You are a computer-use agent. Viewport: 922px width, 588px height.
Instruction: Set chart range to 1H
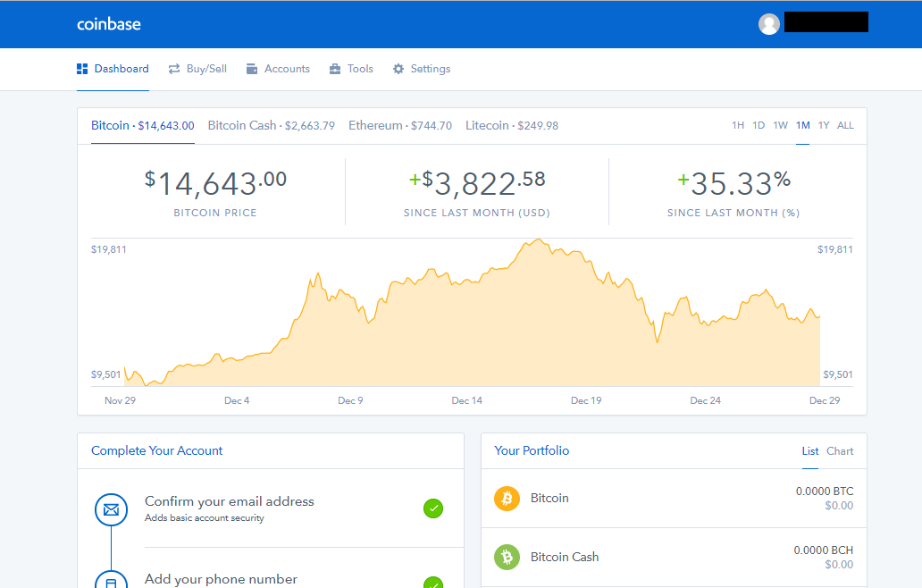pyautogui.click(x=738, y=125)
